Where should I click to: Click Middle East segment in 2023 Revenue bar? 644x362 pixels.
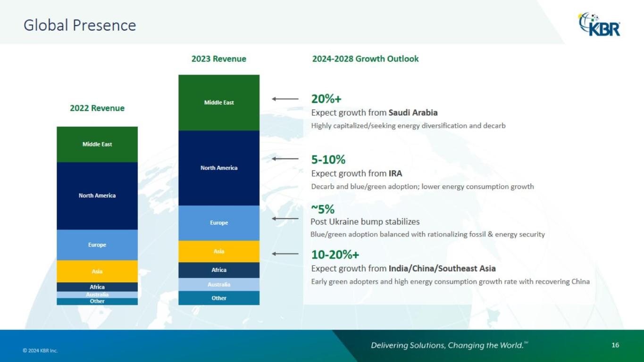click(219, 102)
